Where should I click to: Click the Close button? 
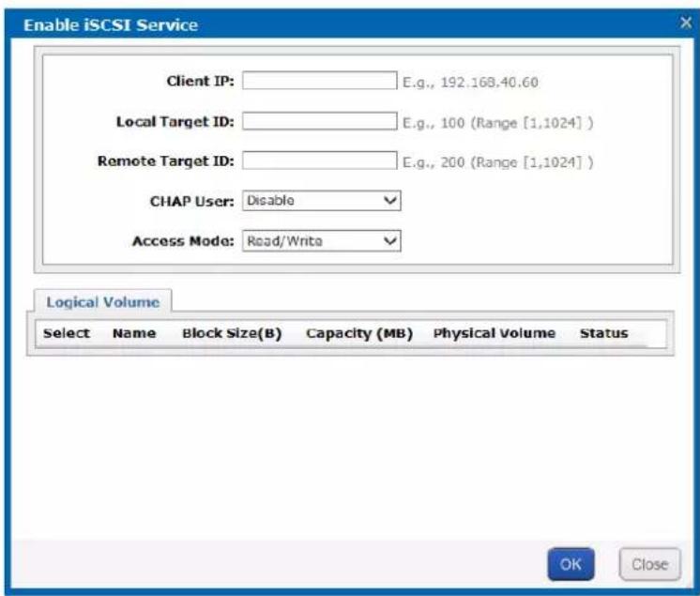(649, 564)
